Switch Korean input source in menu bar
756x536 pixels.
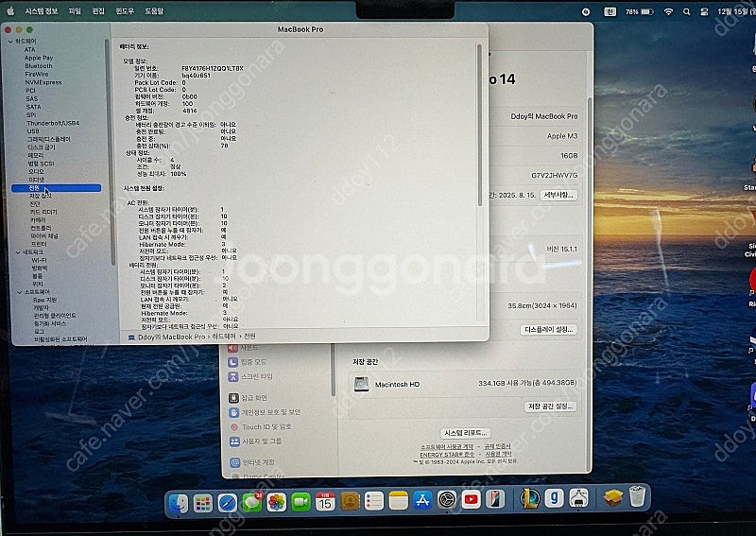pyautogui.click(x=610, y=11)
